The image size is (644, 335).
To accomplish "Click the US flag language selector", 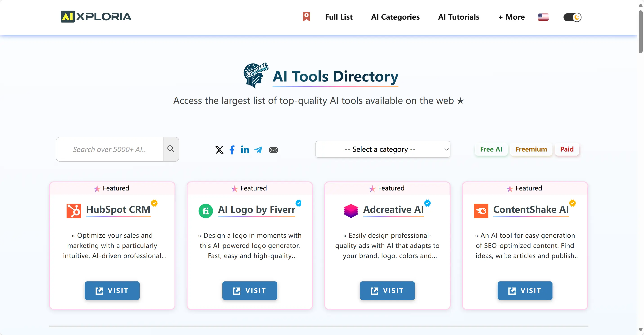I will (x=543, y=17).
